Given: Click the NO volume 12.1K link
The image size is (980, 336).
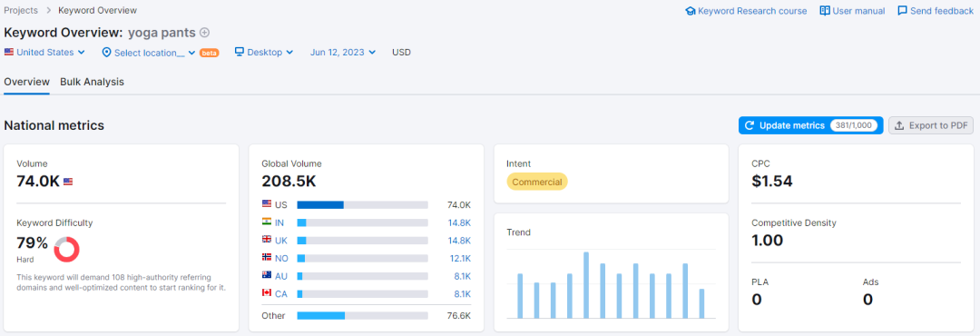Looking at the screenshot, I should [460, 258].
